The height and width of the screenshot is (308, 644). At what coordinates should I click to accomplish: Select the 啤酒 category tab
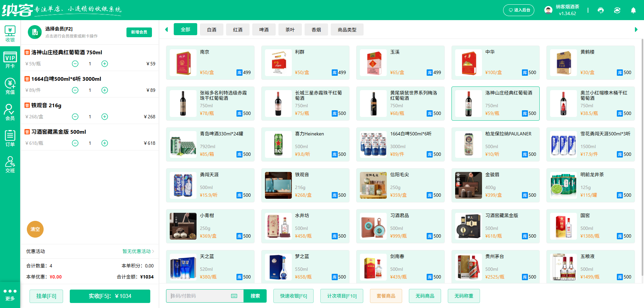tap(264, 29)
